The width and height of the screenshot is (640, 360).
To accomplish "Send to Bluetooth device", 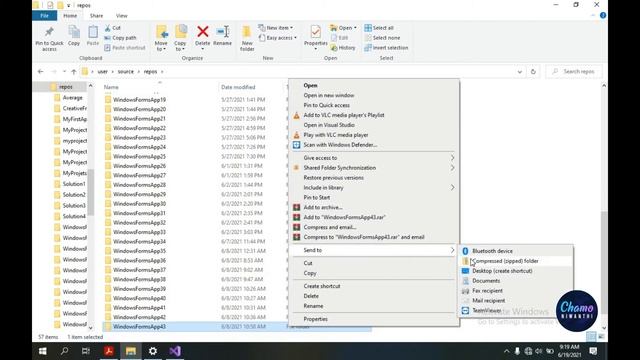I will 517,251.
